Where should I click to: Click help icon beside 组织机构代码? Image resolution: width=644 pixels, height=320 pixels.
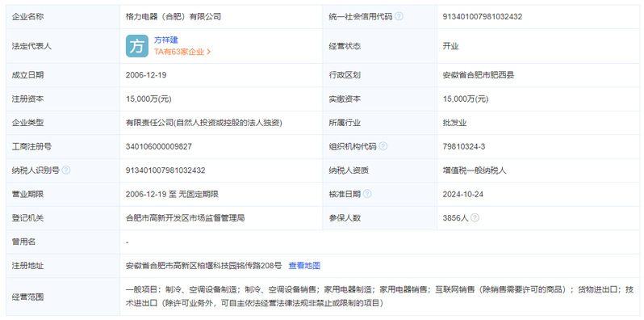(383, 146)
